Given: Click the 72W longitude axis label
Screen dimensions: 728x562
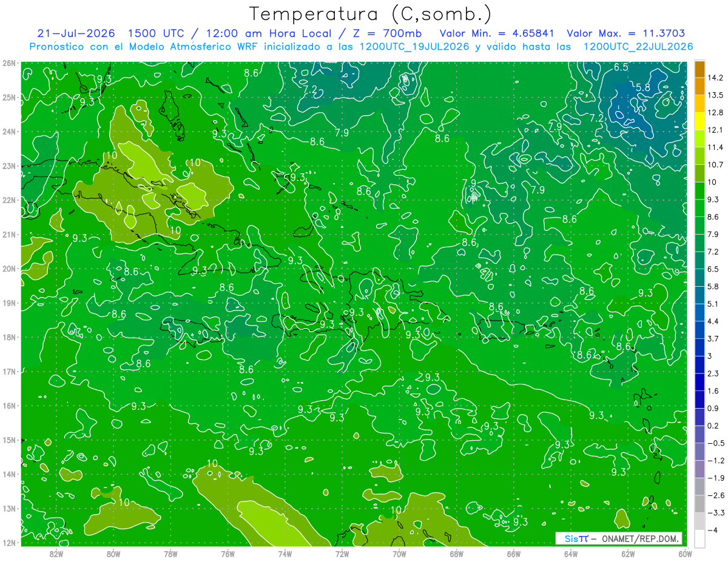Looking at the screenshot, I should point(342,553).
